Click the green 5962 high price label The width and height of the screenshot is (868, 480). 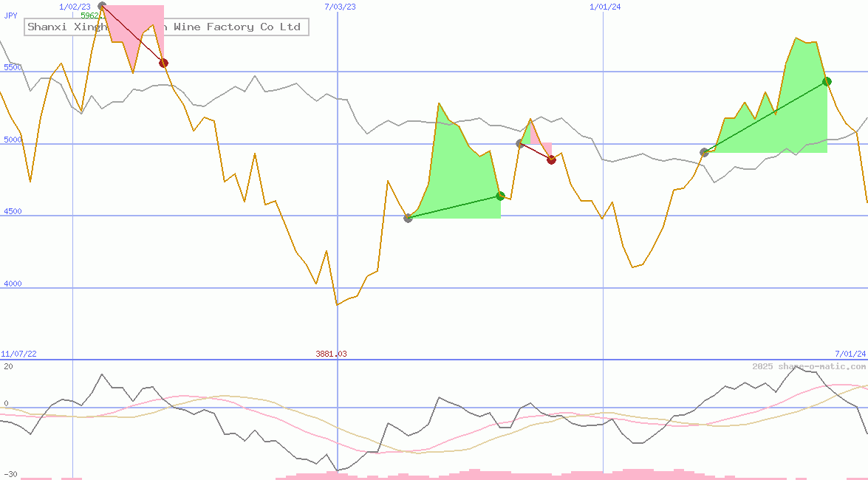click(x=89, y=16)
